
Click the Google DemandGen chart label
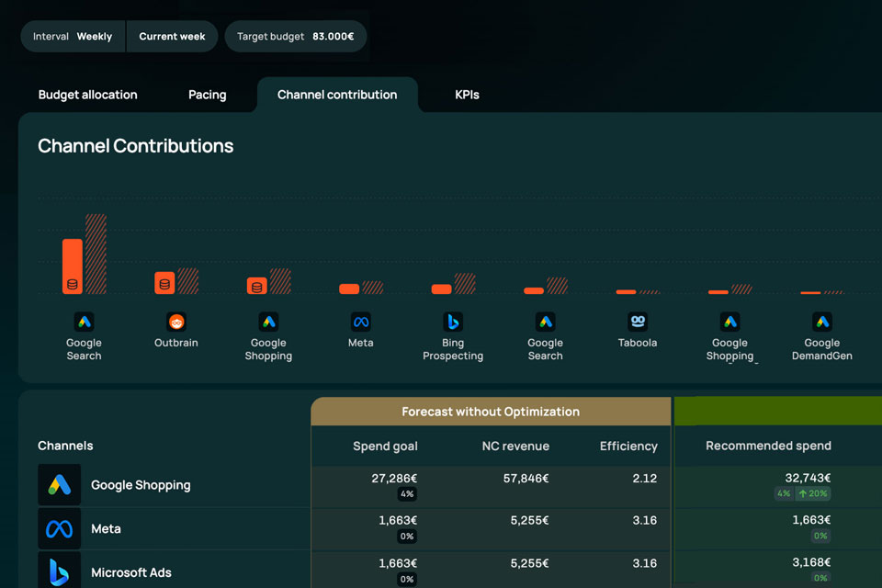click(x=821, y=349)
